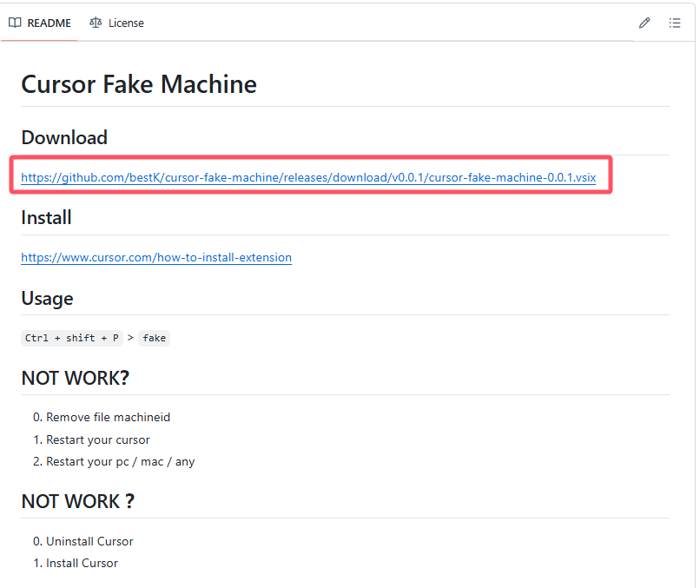Open the outline table of contents icon

[675, 23]
